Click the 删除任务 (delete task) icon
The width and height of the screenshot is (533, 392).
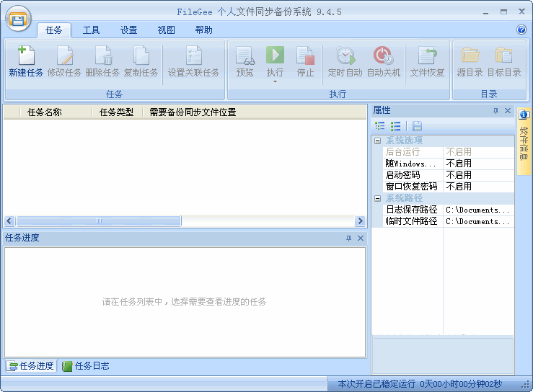click(x=103, y=56)
